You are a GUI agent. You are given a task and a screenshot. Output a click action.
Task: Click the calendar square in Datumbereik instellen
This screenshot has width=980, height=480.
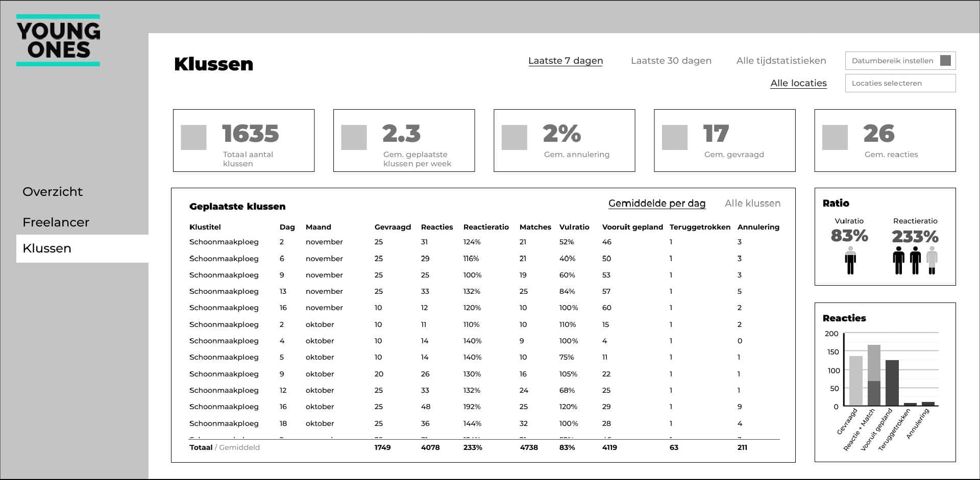(x=945, y=60)
